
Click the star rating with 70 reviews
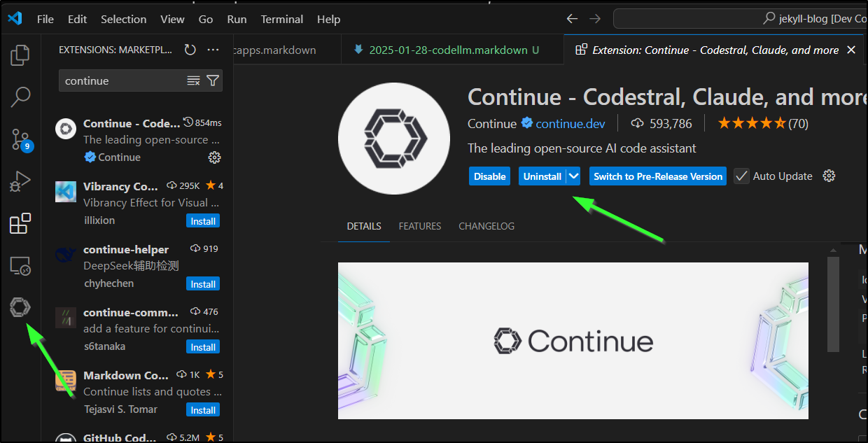[763, 124]
